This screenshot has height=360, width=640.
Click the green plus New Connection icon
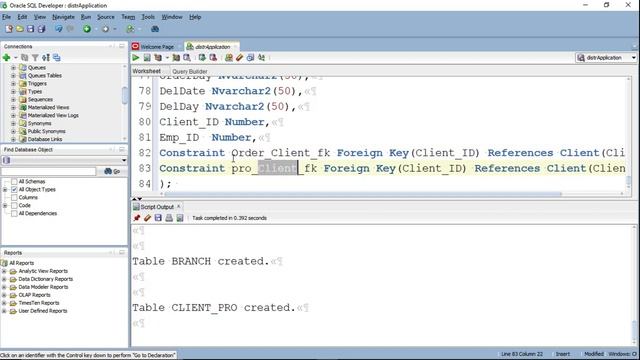(7, 58)
